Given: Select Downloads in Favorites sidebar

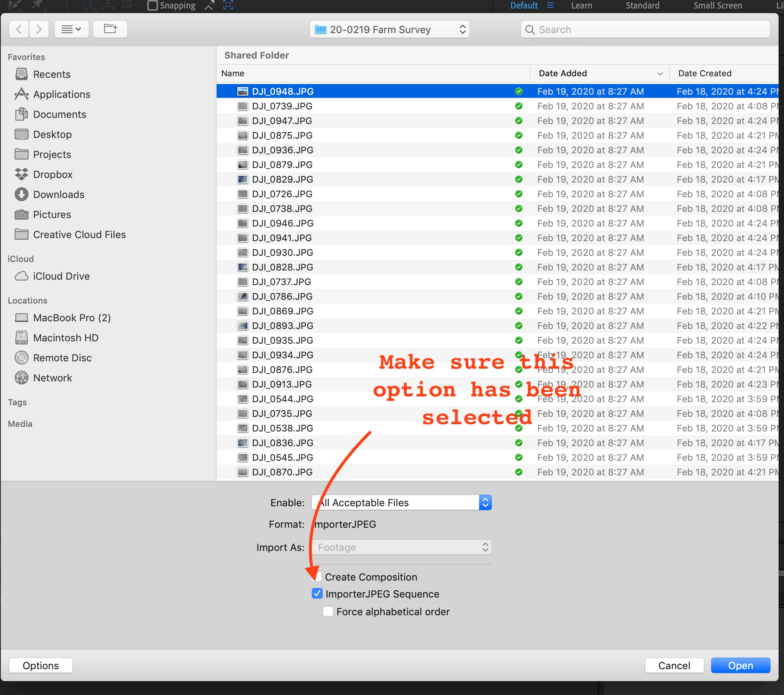Looking at the screenshot, I should point(58,195).
